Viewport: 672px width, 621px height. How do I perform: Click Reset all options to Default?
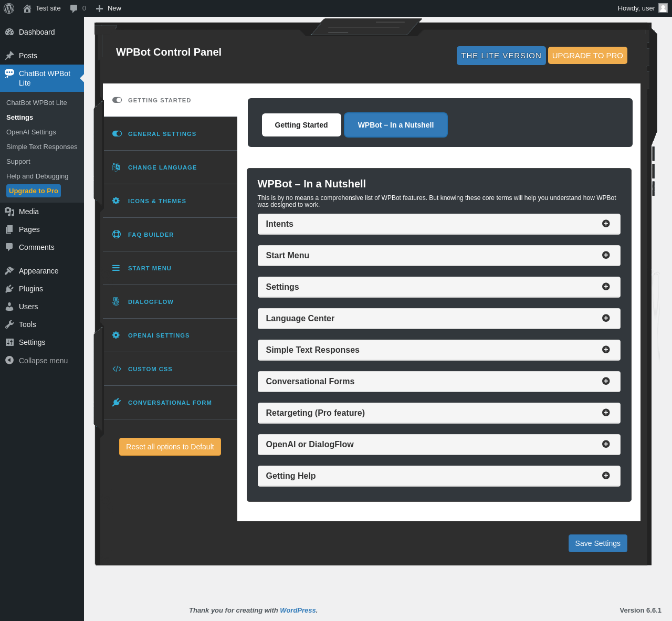pyautogui.click(x=170, y=447)
